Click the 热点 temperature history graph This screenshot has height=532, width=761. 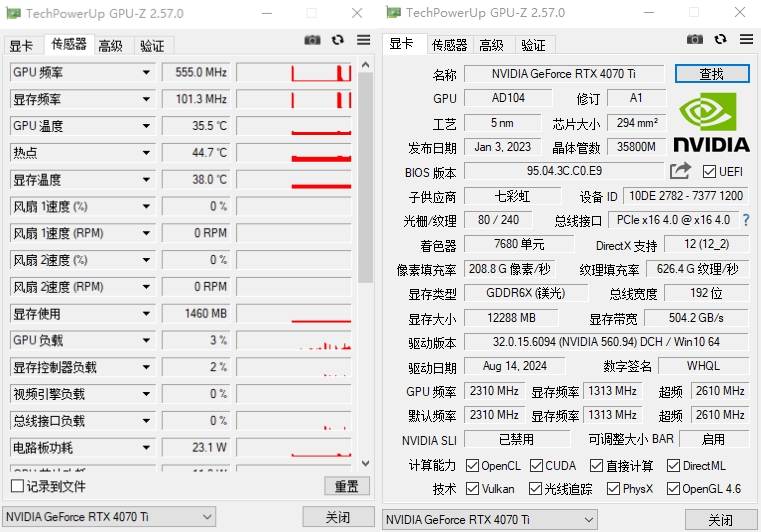click(294, 153)
